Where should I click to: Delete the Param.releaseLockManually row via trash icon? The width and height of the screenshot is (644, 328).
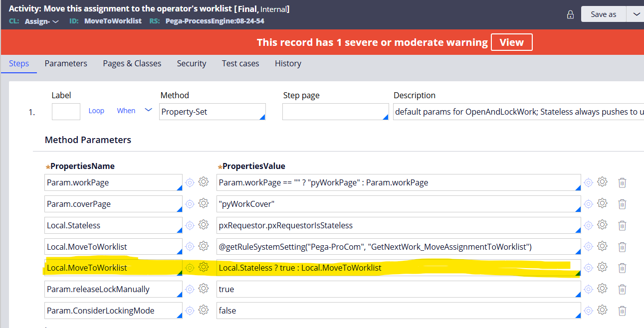tap(622, 289)
